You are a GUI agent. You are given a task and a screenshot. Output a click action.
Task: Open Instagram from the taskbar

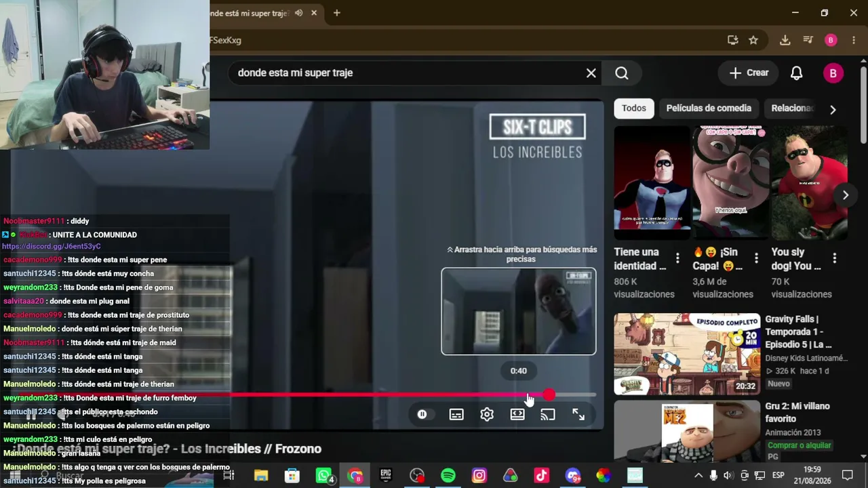pyautogui.click(x=479, y=476)
